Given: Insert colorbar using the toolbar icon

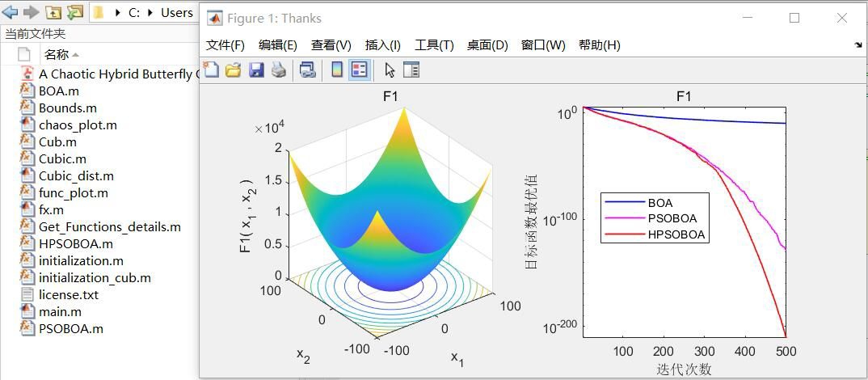Looking at the screenshot, I should click(336, 70).
